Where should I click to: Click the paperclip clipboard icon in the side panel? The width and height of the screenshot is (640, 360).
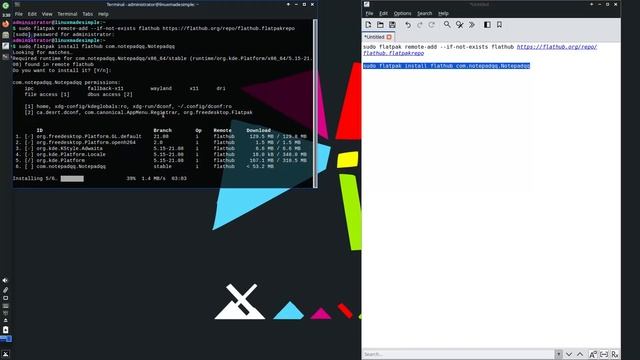5,290
